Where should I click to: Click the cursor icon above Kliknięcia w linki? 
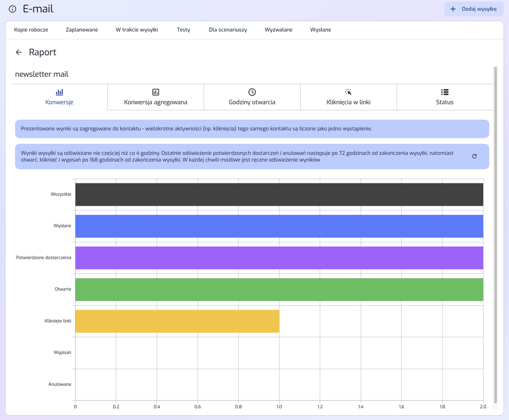[348, 92]
